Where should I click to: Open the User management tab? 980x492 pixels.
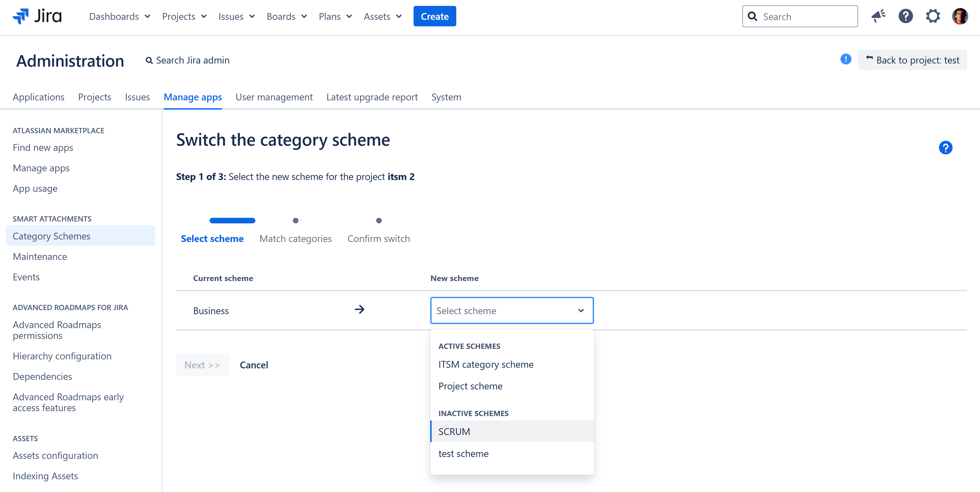point(274,97)
